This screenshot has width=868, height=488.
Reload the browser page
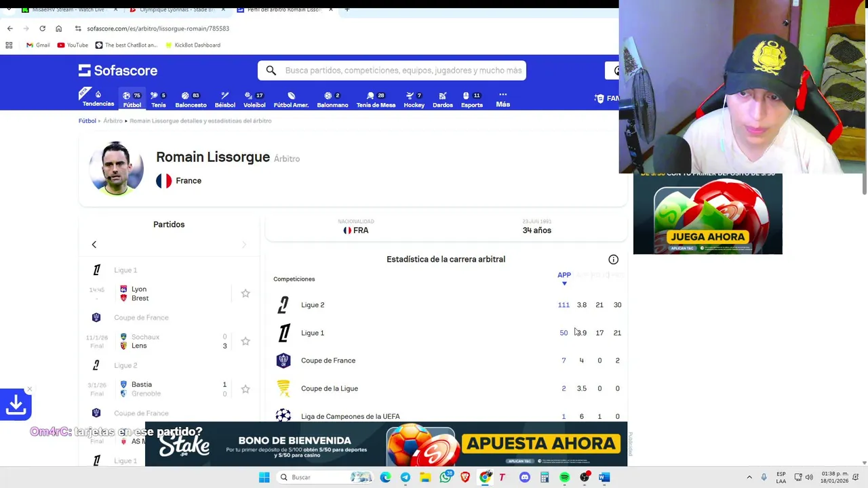42,28
